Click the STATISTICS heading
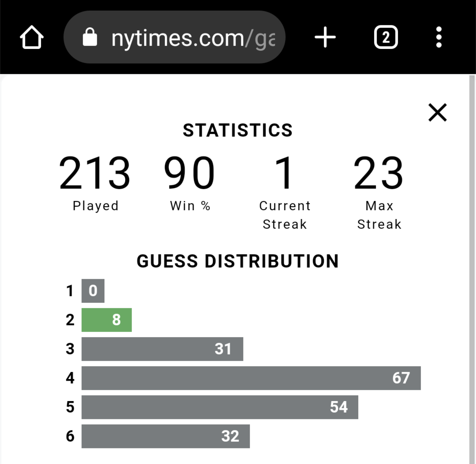The image size is (476, 464). pos(238,130)
